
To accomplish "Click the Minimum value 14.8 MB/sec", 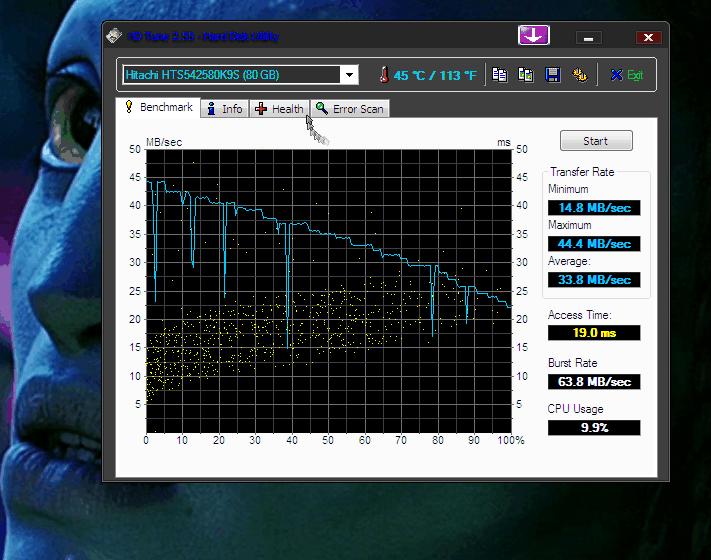I will tap(594, 208).
